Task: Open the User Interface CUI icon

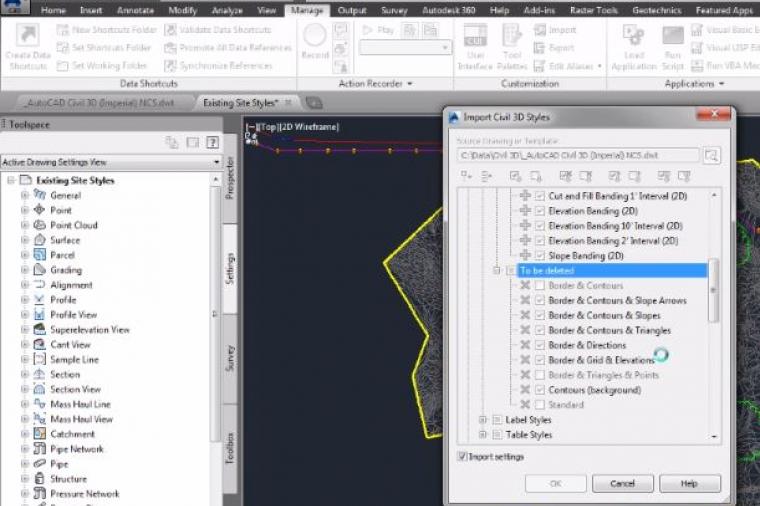Action: pyautogui.click(x=475, y=36)
